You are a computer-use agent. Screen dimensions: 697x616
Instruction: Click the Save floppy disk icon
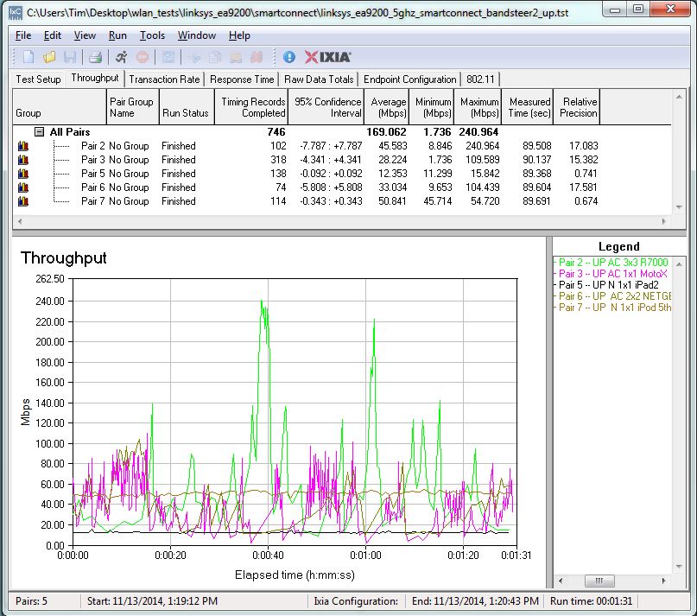click(x=70, y=57)
